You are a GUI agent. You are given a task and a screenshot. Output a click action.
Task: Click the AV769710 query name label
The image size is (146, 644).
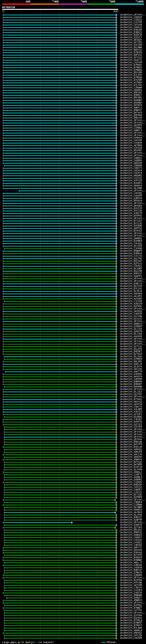point(8,8)
